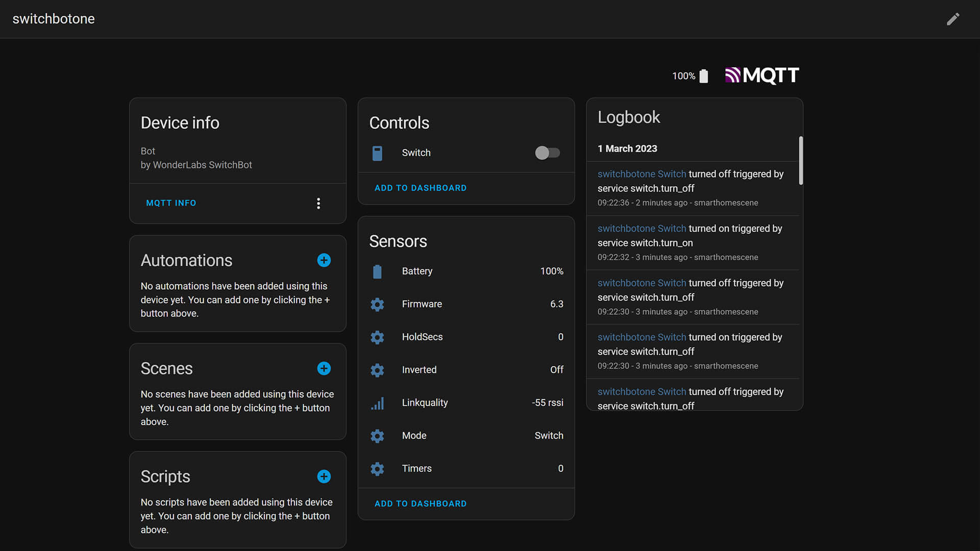
Task: View switchbotone logbook entry details
Action: [691, 188]
